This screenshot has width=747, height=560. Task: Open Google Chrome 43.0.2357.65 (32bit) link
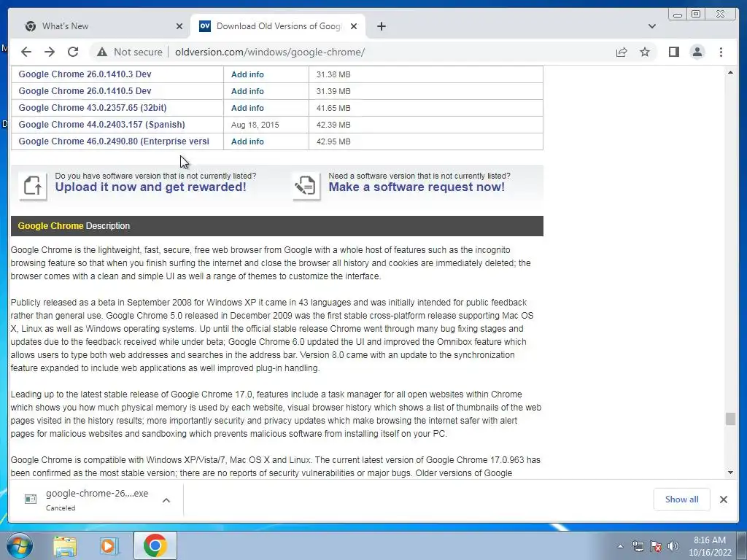pyautogui.click(x=93, y=108)
